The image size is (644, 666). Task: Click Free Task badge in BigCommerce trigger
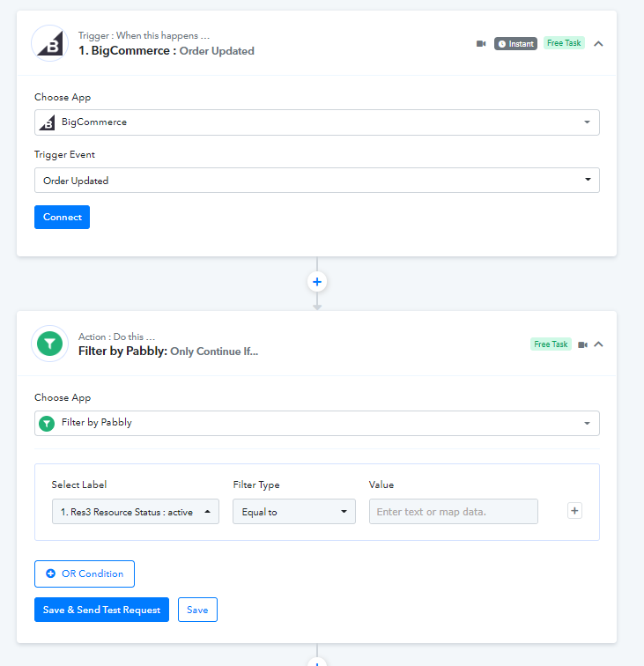click(x=564, y=43)
